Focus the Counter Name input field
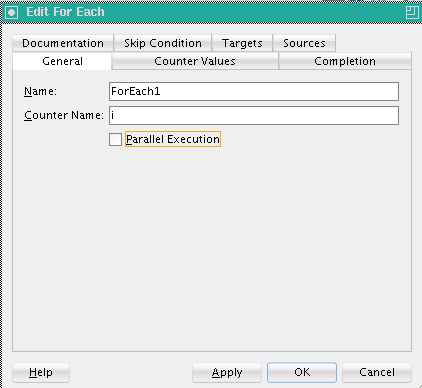Image resolution: width=422 pixels, height=388 pixels. 254,115
